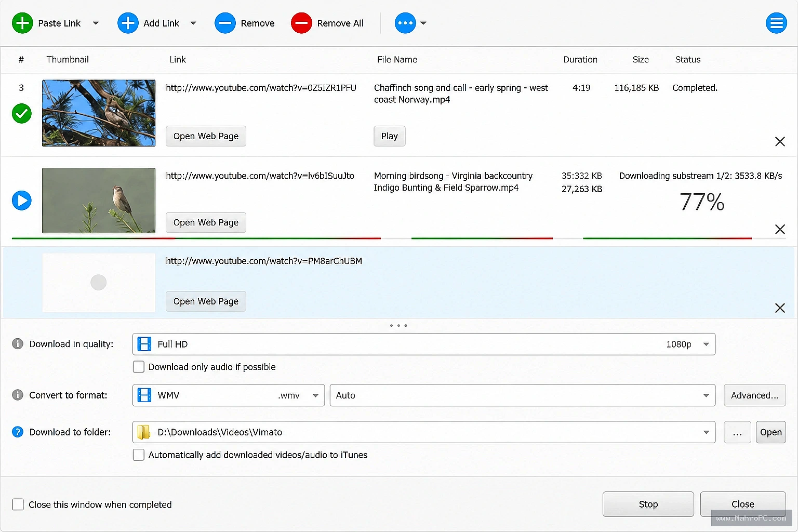
Task: Click the Thumbnail column header
Action: coord(68,59)
